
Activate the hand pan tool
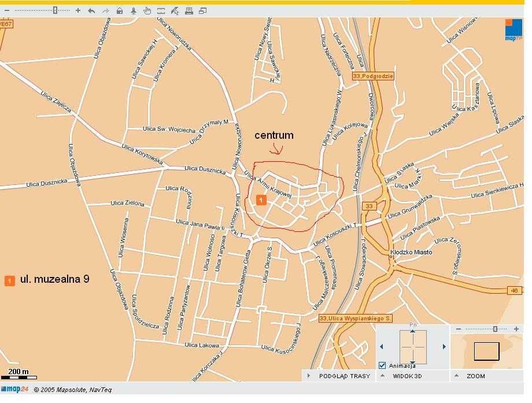[x=147, y=10]
